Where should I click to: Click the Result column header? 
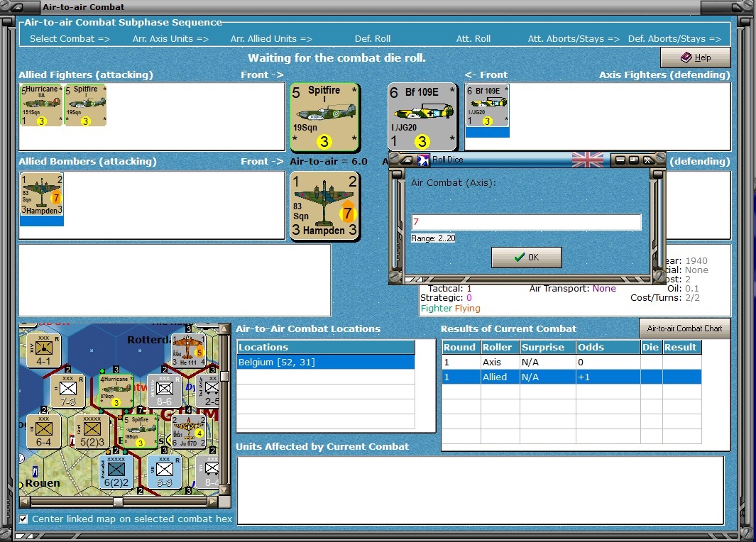tap(681, 347)
